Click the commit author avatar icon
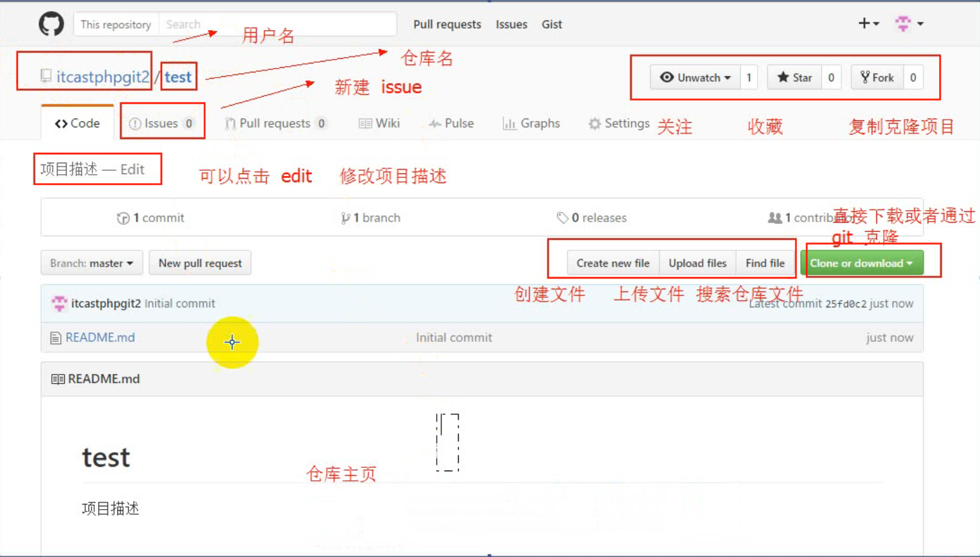The height and width of the screenshot is (557, 980). (60, 303)
